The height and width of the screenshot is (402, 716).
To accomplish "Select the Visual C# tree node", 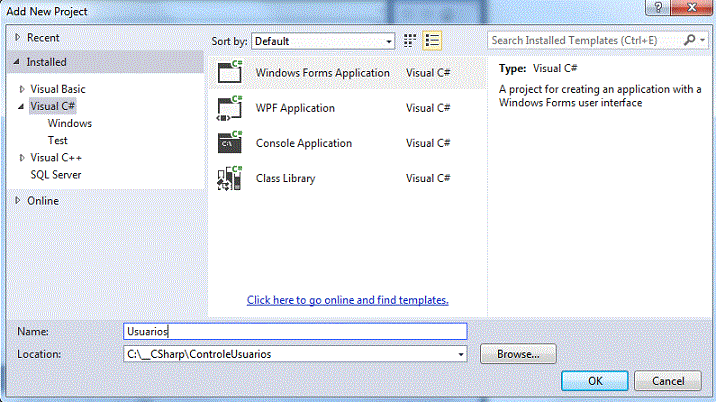I will pos(53,106).
